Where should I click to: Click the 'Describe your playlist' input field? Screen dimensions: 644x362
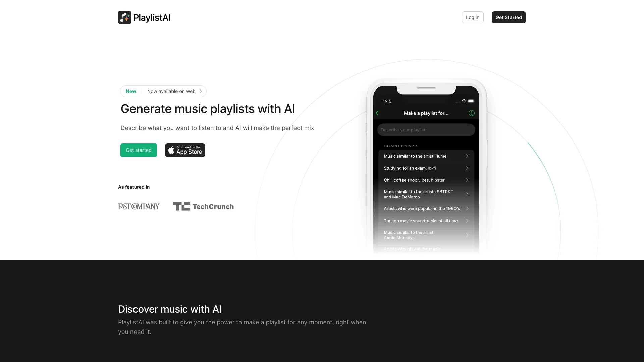pyautogui.click(x=426, y=129)
